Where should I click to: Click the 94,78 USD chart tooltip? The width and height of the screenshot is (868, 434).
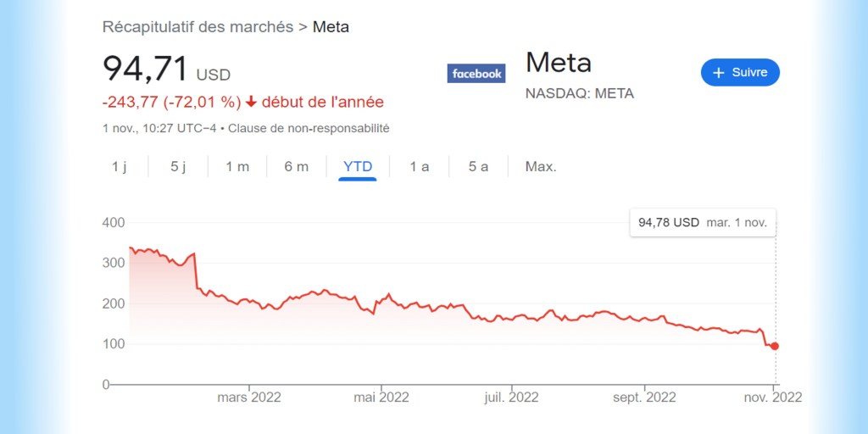point(702,223)
